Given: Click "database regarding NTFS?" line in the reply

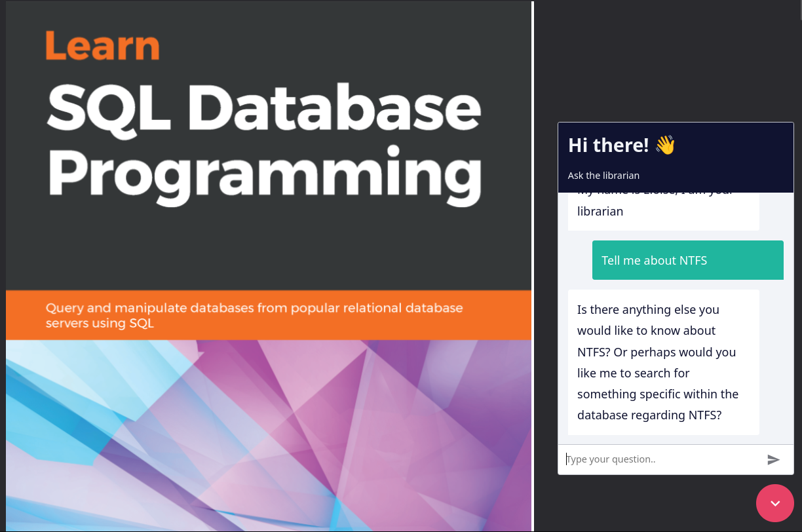Looking at the screenshot, I should pyautogui.click(x=649, y=415).
